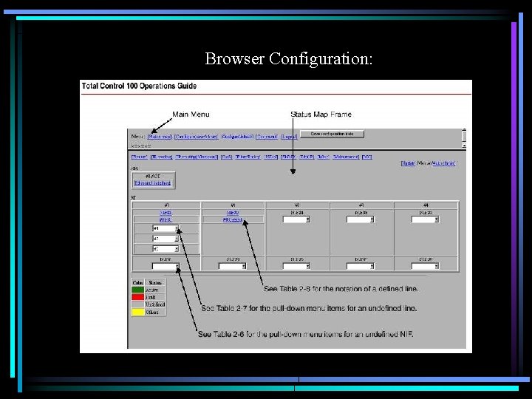Viewport: 532px width, 399px height.
Task: Open the #1 line dropdown in first slot
Action: (x=166, y=228)
